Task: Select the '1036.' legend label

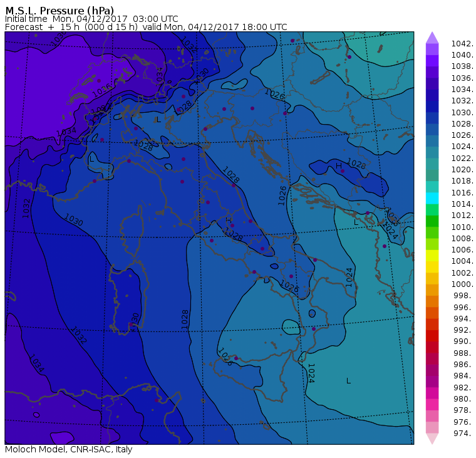Action: tap(462, 78)
